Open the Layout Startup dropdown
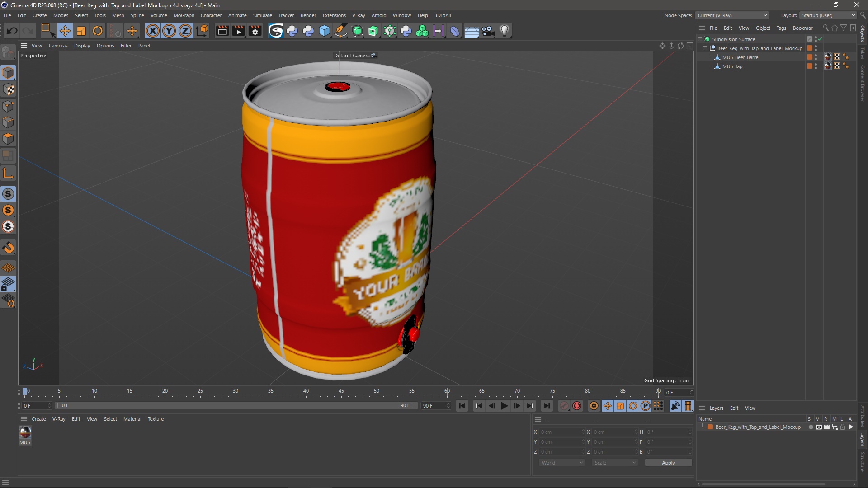 coord(829,15)
